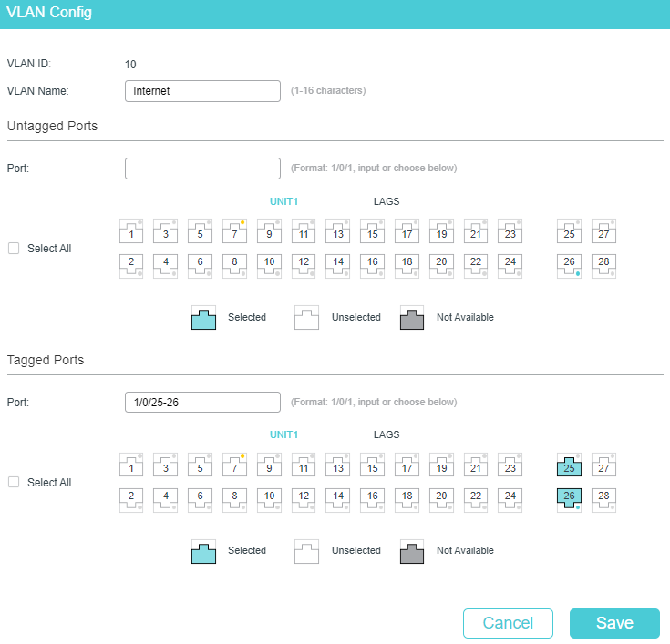Click the Untagged Ports Port input
The width and height of the screenshot is (670, 644).
(x=202, y=169)
